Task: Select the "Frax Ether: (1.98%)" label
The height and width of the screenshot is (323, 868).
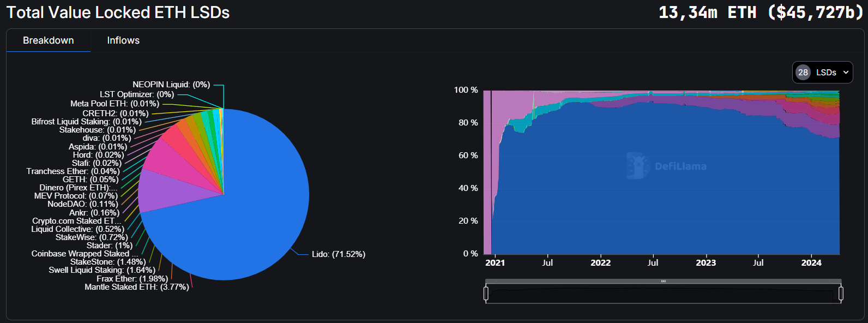Action: pos(132,279)
